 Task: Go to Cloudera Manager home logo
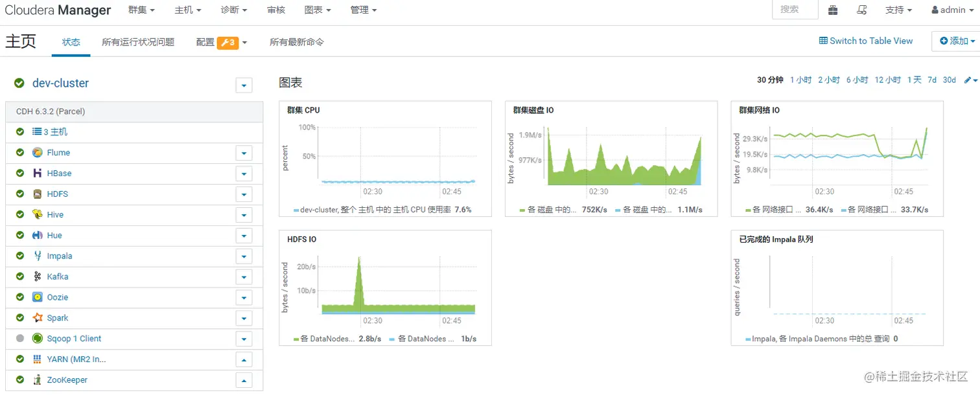(x=58, y=10)
